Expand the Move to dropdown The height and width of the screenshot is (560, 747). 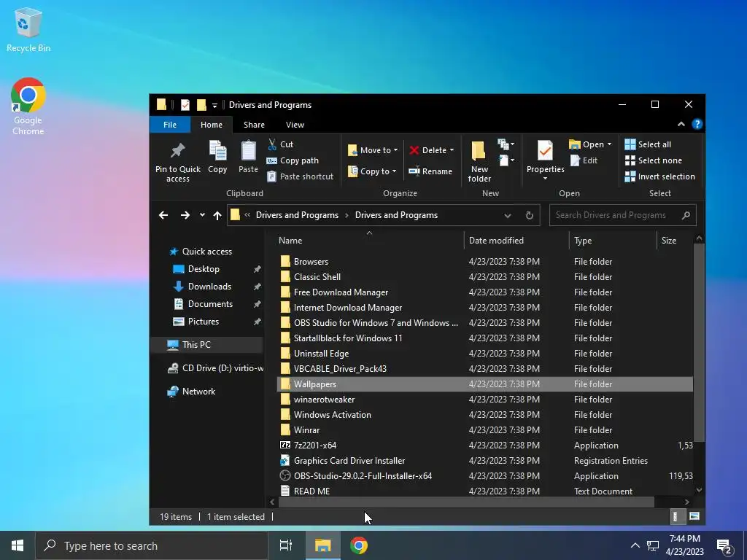(x=396, y=150)
